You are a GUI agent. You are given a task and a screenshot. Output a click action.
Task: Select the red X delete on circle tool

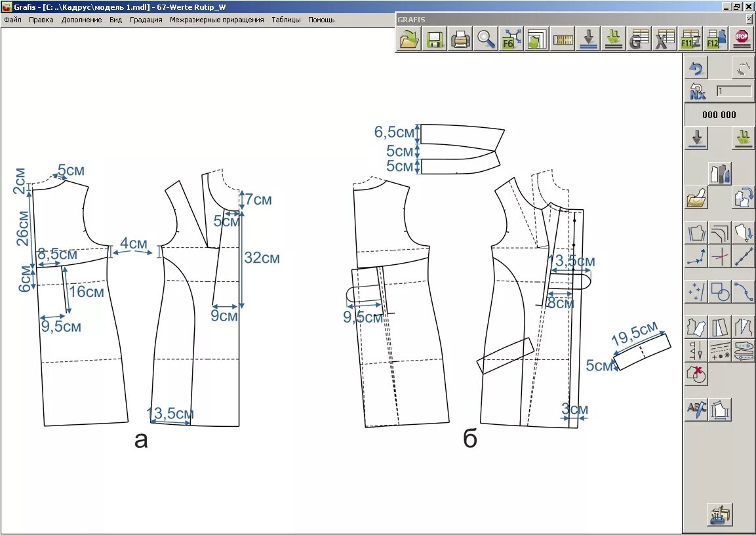696,374
